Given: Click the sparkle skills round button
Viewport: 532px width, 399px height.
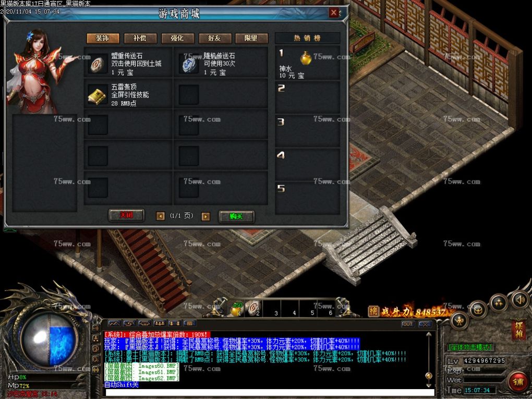Looking at the screenshot, I should pyautogui.click(x=499, y=303).
